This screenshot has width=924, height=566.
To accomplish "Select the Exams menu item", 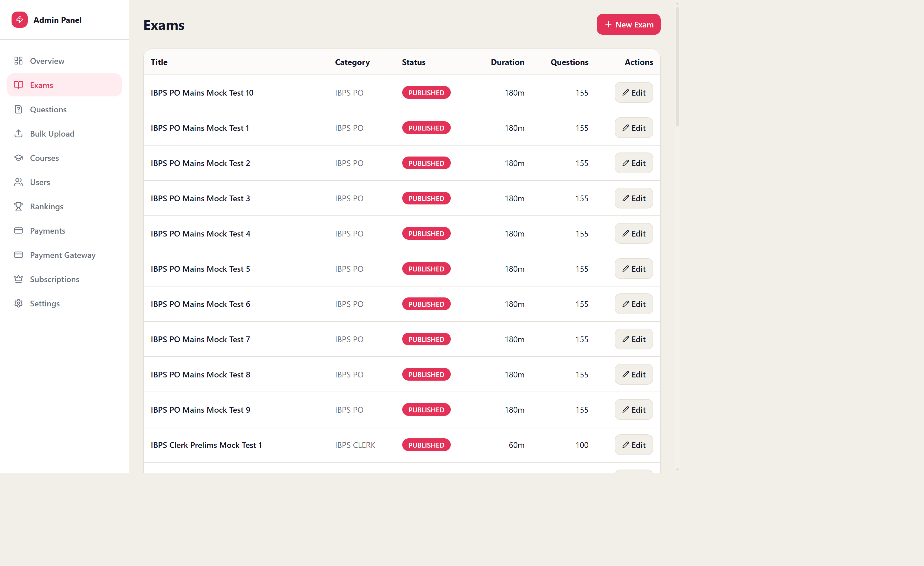I will (64, 85).
